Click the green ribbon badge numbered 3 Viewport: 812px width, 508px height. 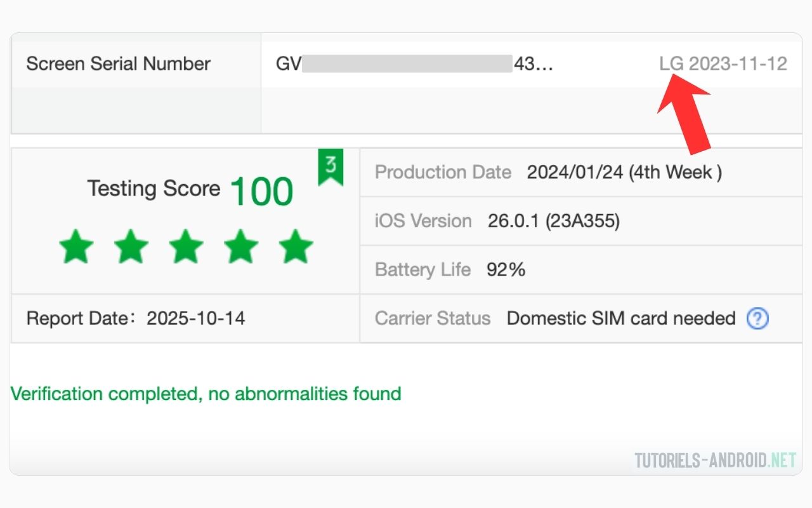(x=331, y=168)
